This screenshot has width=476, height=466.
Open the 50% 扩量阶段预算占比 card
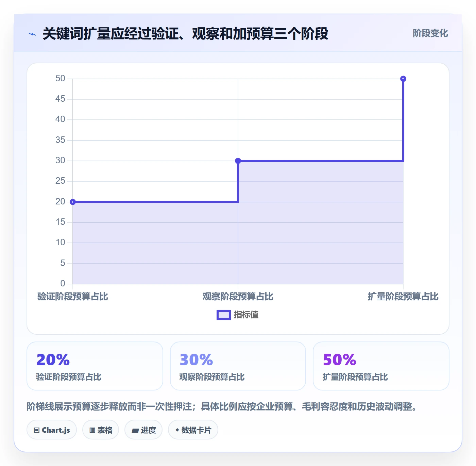(381, 366)
